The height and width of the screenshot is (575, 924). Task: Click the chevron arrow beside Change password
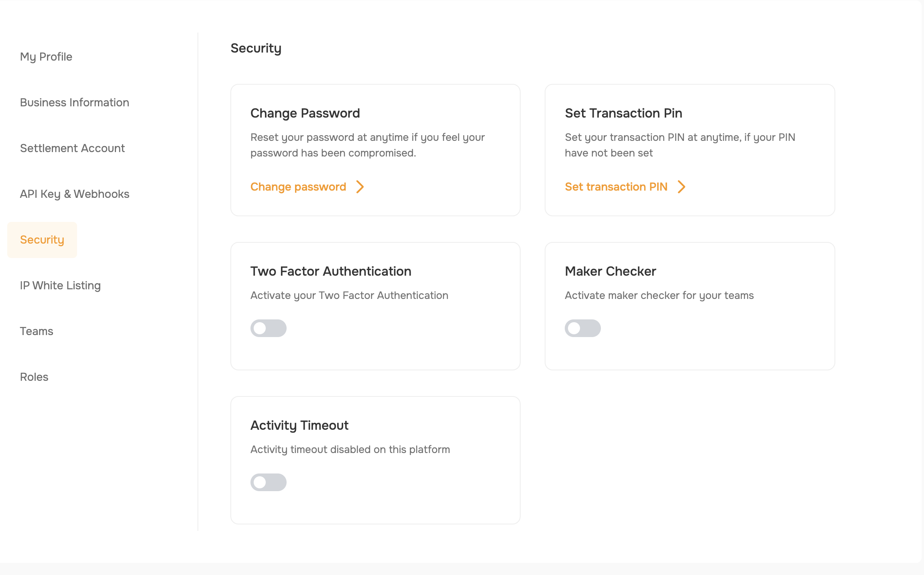(360, 187)
